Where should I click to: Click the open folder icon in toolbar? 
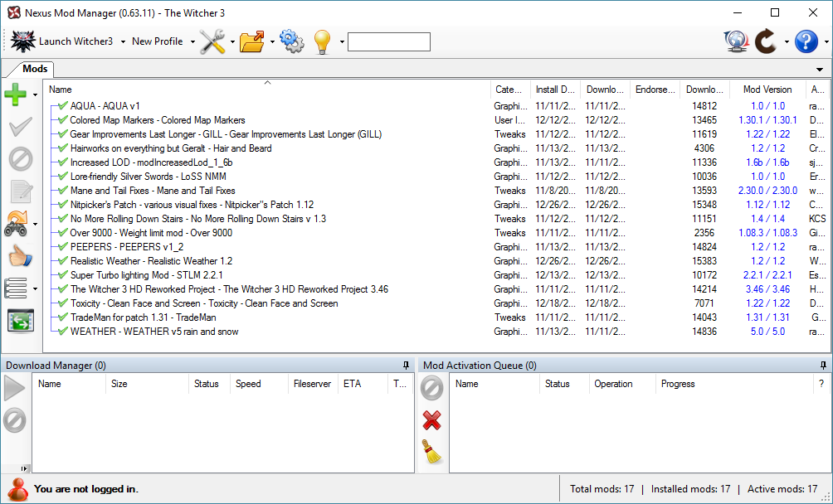coord(252,41)
